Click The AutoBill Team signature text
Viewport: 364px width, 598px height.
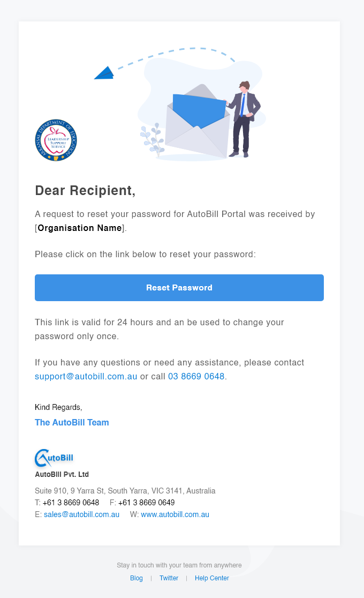click(x=72, y=422)
